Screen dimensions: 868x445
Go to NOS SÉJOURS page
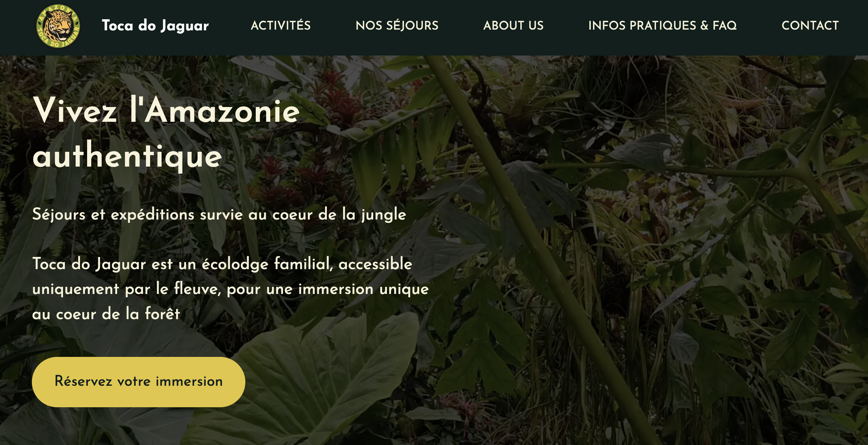(x=397, y=25)
